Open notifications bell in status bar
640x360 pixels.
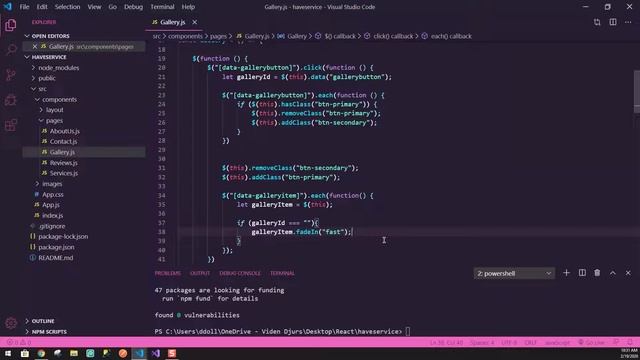click(630, 342)
